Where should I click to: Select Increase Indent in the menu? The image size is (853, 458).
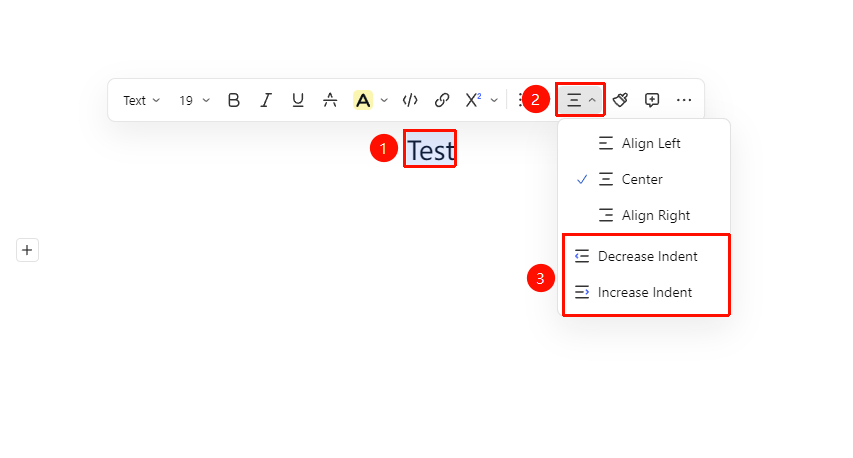[644, 292]
